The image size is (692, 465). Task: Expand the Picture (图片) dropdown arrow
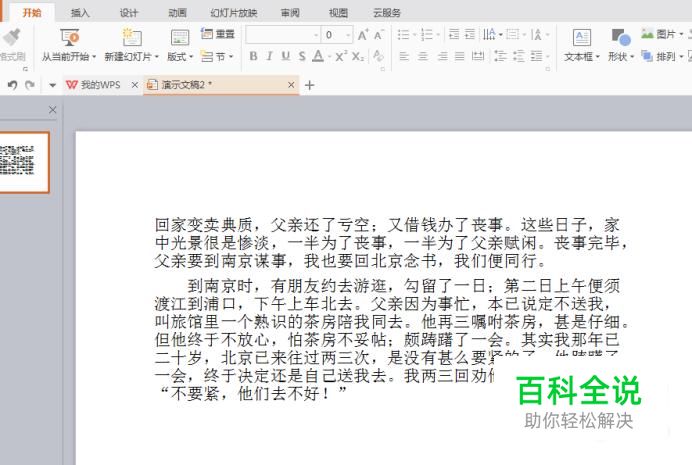[x=681, y=34]
